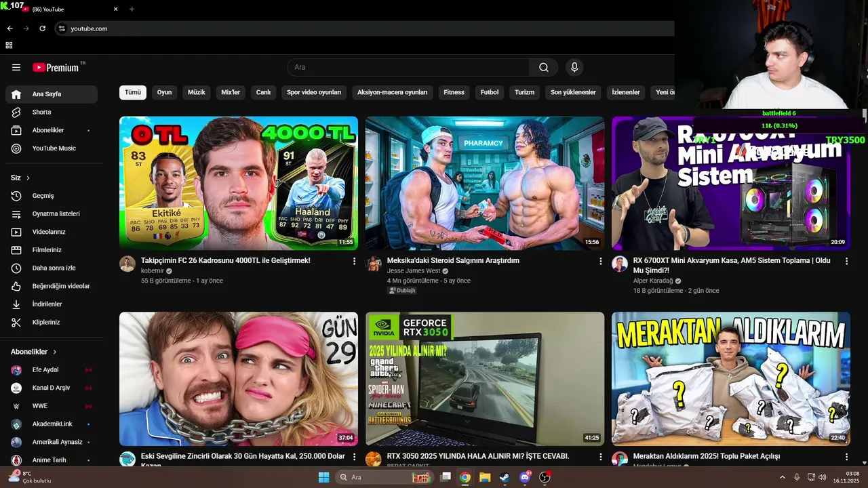This screenshot has height=488, width=868.
Task: Select the Mix'ler filter chip
Action: click(231, 92)
